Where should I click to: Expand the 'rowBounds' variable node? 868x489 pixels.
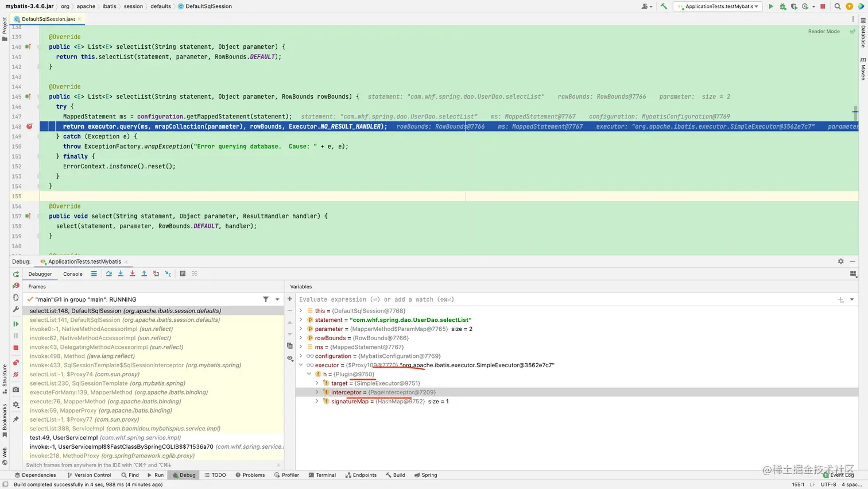click(301, 338)
